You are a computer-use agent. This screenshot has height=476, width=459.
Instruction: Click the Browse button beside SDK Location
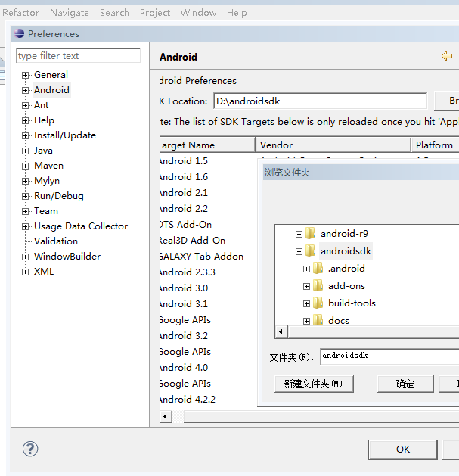pyautogui.click(x=447, y=101)
